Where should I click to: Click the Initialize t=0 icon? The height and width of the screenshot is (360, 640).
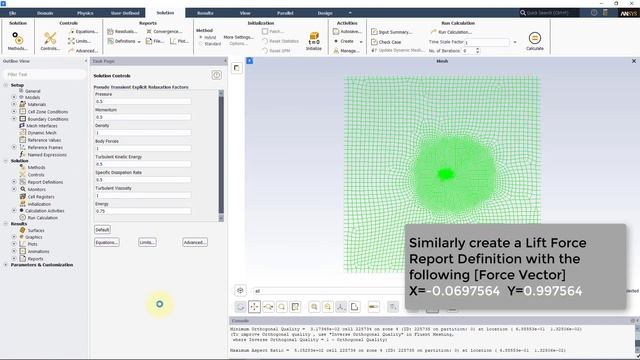click(313, 41)
